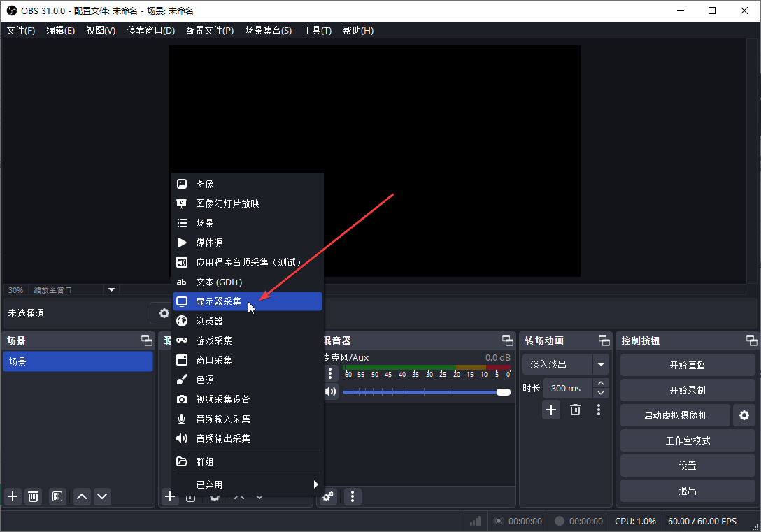Choose 场景 source from menu
Image resolution: width=761 pixels, height=532 pixels.
tap(248, 223)
